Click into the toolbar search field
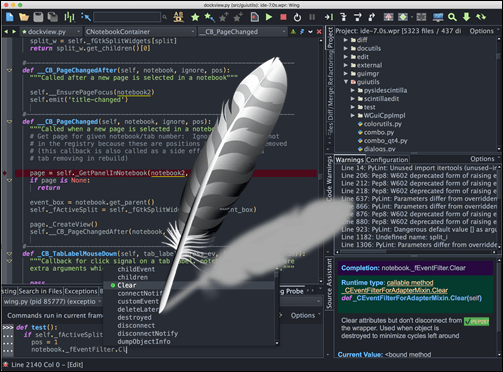Viewport: 503px width, 372px height. (127, 17)
